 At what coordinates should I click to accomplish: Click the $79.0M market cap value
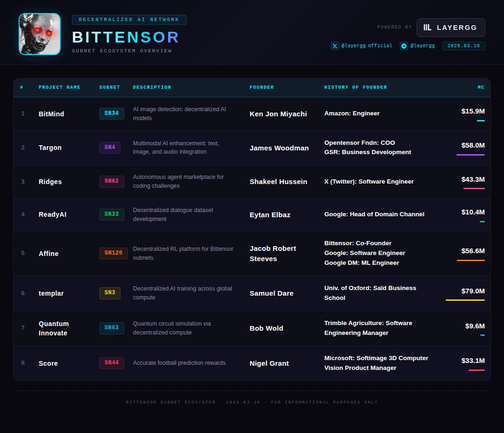(x=473, y=291)
